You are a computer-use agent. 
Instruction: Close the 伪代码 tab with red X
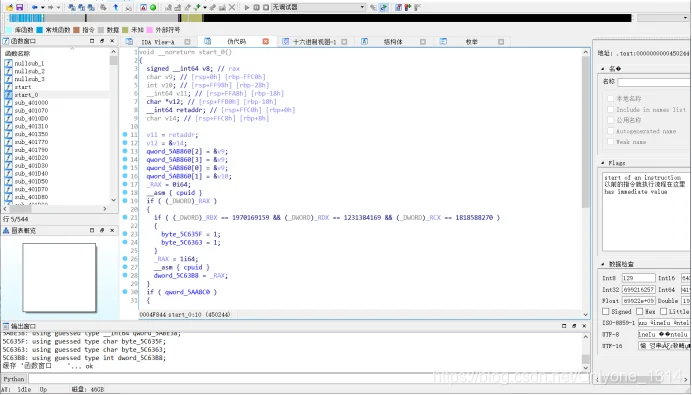tap(266, 41)
